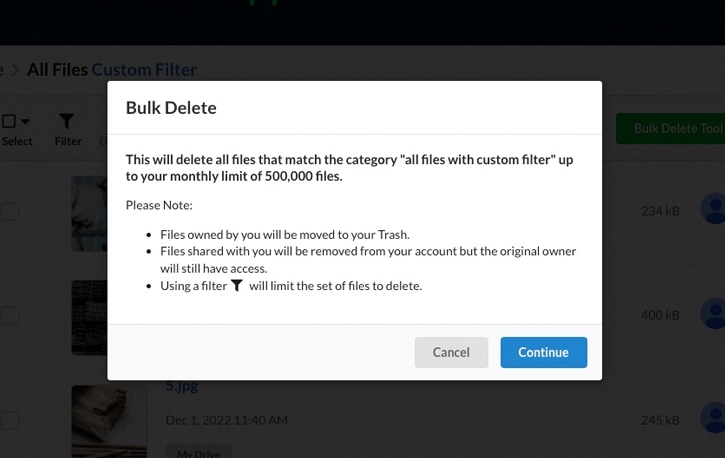Check the box for the 400 kB file
Screen dimensions: 725x458
tap(9, 316)
